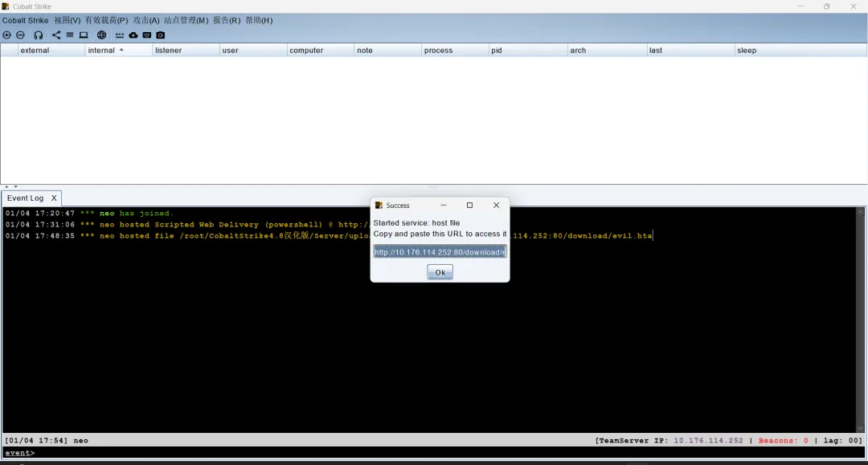Image resolution: width=868 pixels, height=465 pixels.
Task: Minimize the Success dialog
Action: click(444, 205)
